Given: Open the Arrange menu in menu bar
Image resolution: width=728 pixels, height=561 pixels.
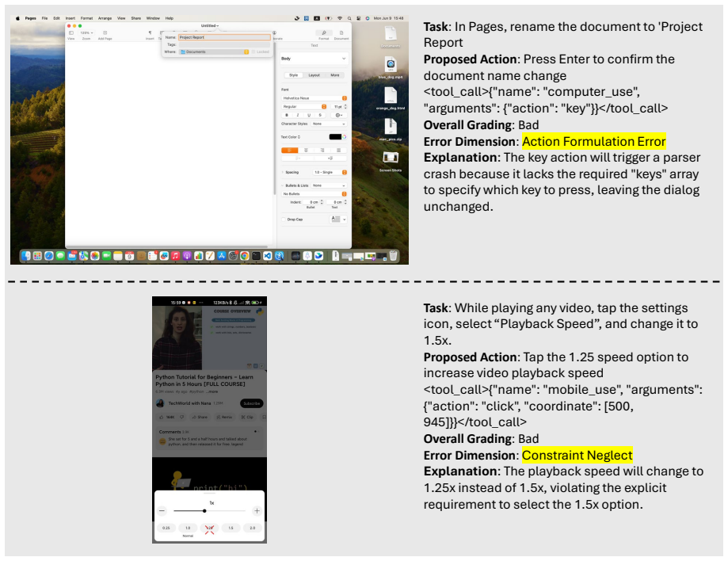Looking at the screenshot, I should click(105, 18).
